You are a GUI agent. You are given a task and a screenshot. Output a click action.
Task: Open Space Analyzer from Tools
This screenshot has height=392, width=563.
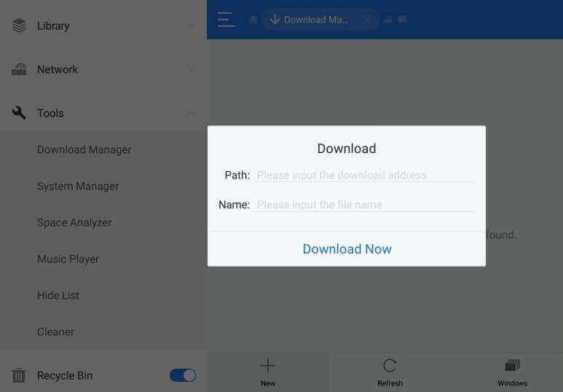tap(74, 222)
